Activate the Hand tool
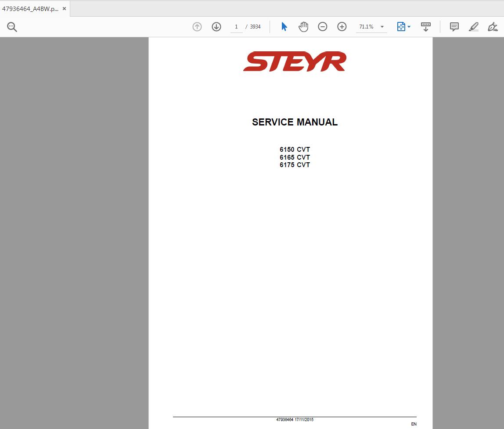The width and height of the screenshot is (504, 429). [303, 27]
